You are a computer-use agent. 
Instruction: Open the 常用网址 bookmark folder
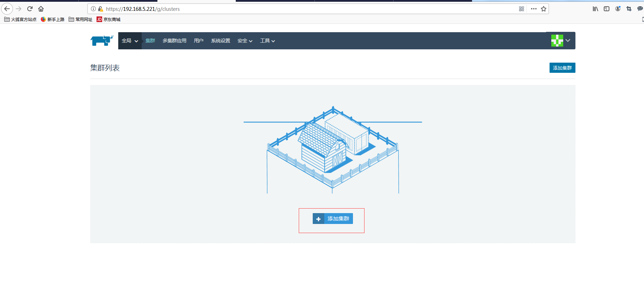(80, 20)
